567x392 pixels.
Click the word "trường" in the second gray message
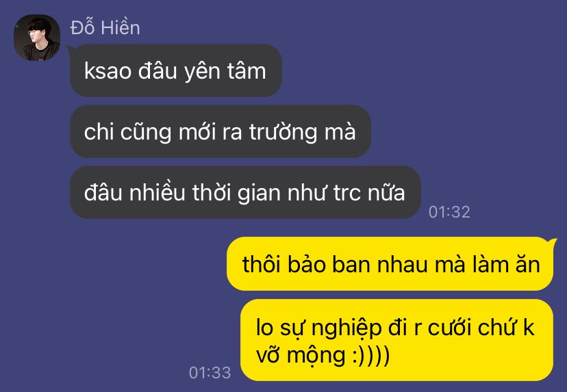[283, 131]
